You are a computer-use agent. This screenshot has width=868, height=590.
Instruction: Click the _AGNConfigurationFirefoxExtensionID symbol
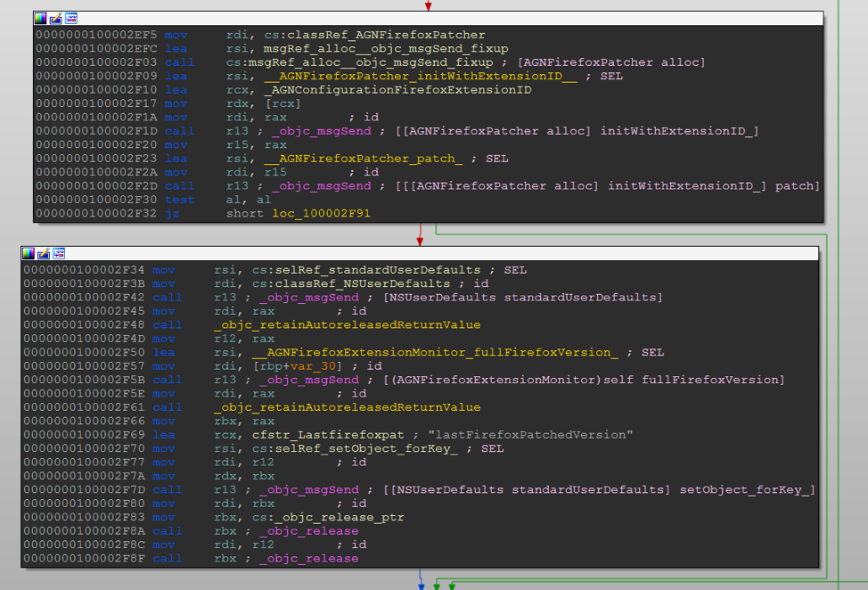point(397,90)
